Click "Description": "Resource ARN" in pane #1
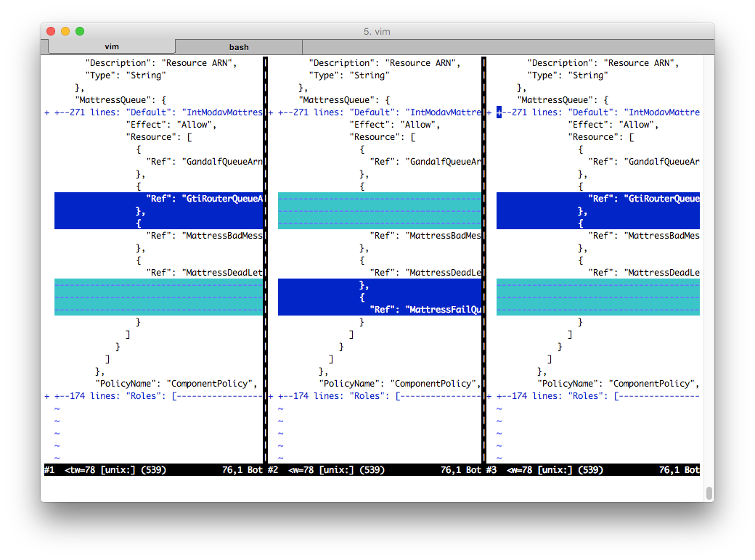 coord(161,63)
